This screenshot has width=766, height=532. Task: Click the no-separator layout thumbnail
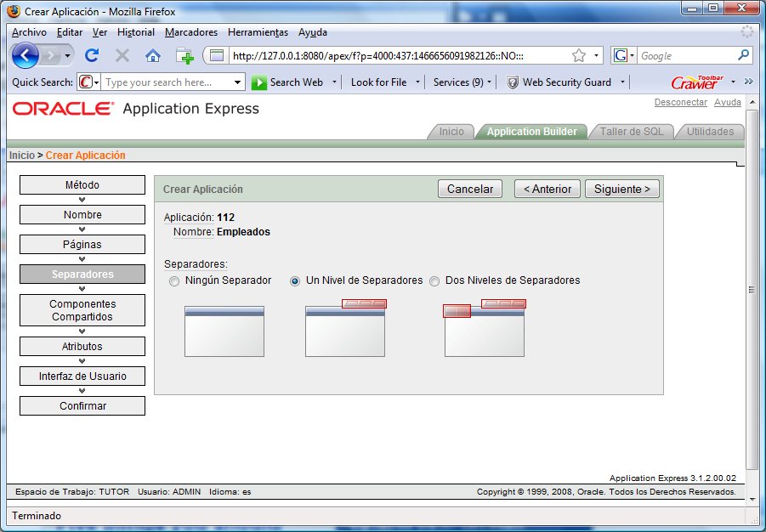click(224, 331)
